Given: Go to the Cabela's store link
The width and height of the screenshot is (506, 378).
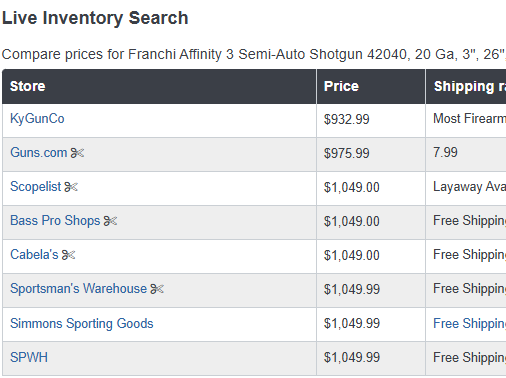Looking at the screenshot, I should 34,255.
